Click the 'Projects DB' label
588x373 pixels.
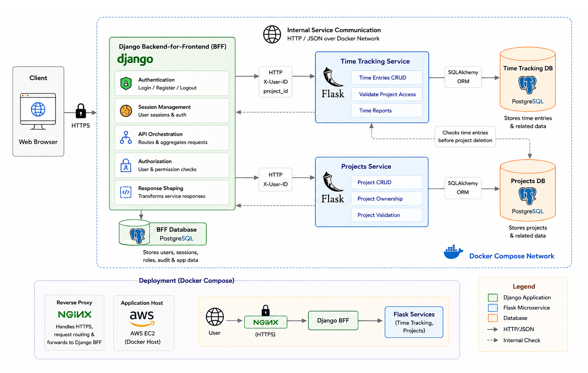point(528,181)
